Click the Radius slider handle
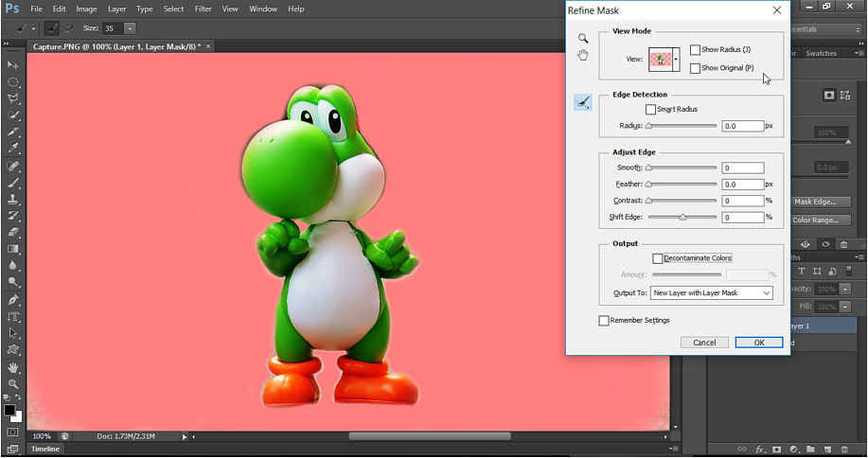 click(x=648, y=126)
